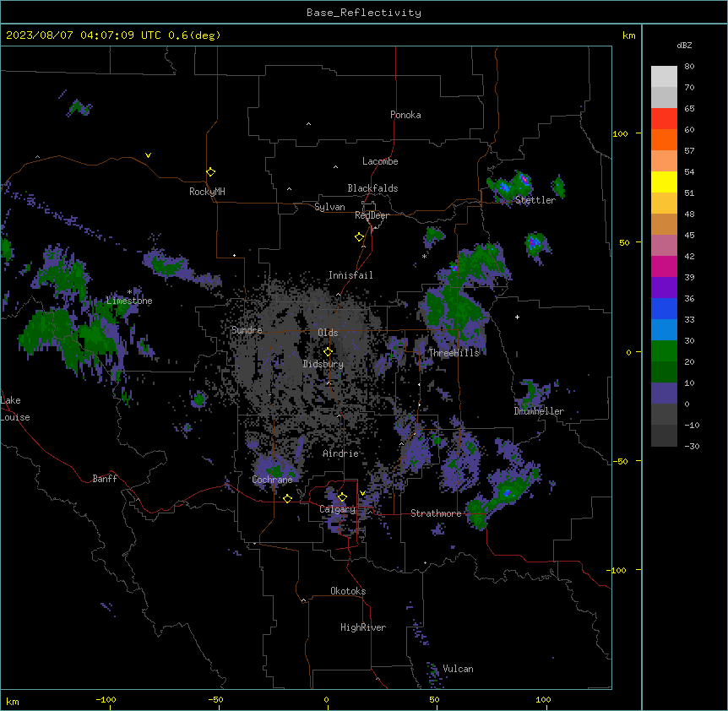Click yellow diamond marker just above Calgary label
This screenshot has width=728, height=711.
(342, 497)
